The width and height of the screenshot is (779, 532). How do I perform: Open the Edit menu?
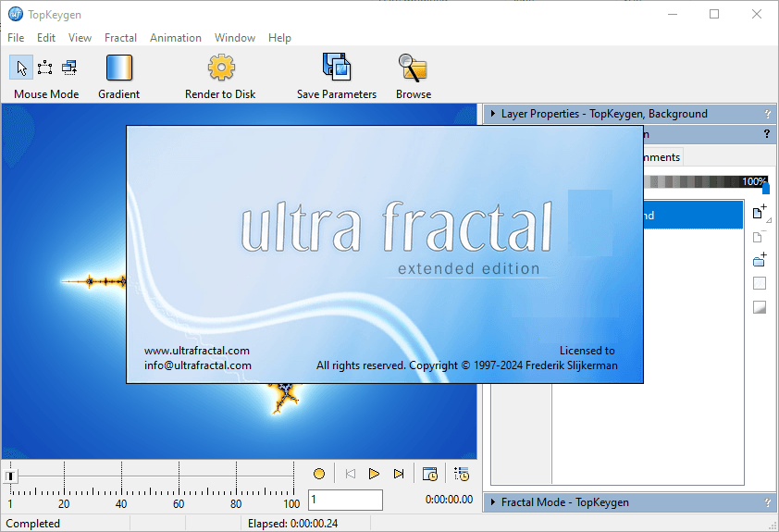[46, 38]
